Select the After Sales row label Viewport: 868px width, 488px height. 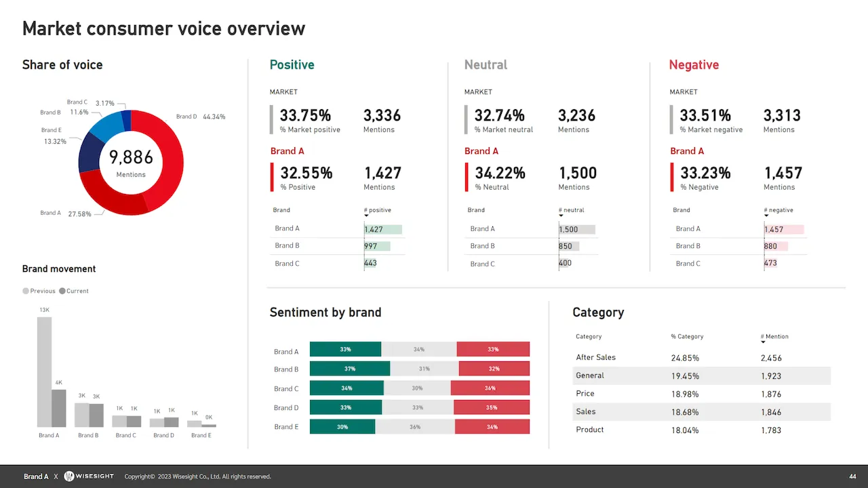(x=596, y=357)
